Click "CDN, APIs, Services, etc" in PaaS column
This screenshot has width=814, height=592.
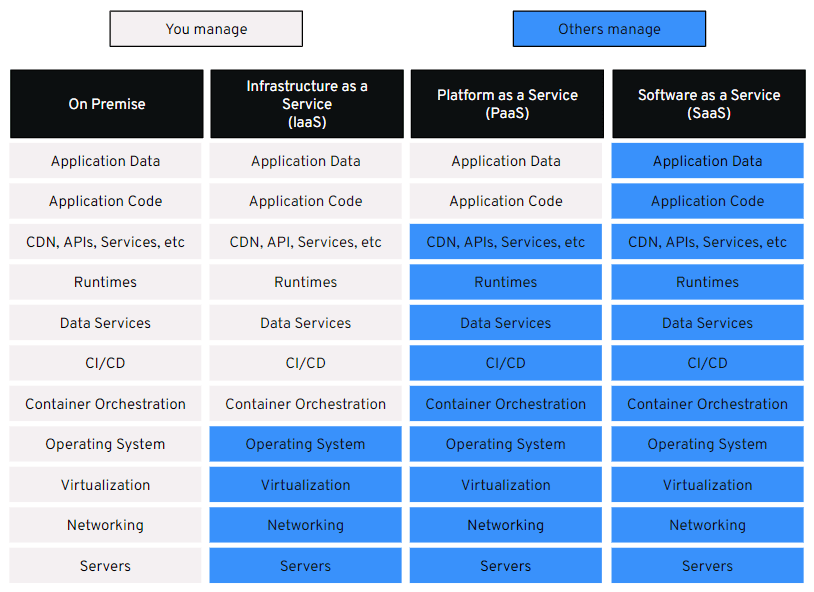click(x=506, y=241)
